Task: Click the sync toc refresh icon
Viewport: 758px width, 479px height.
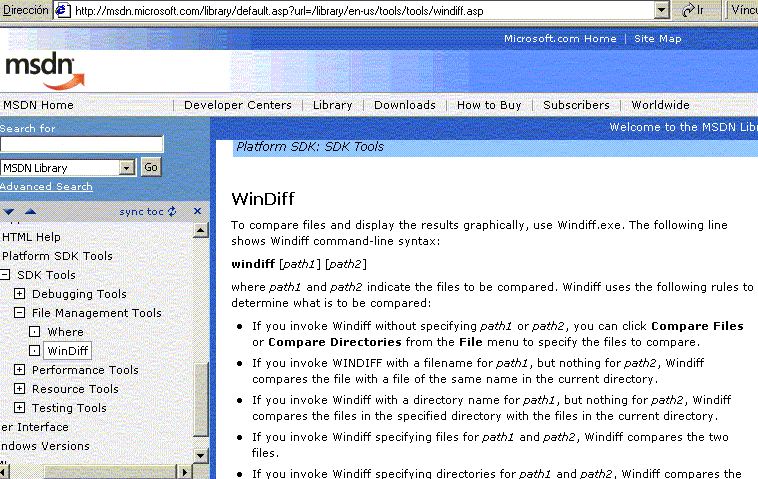Action: point(172,211)
